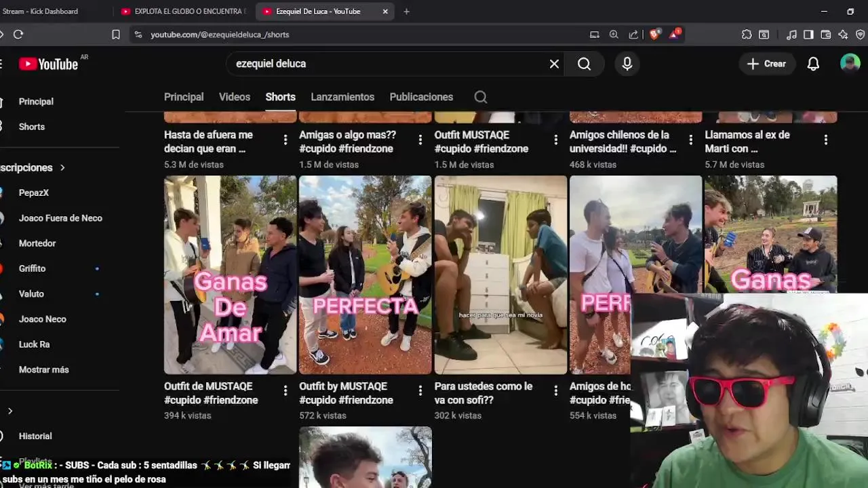This screenshot has height=488, width=868.
Task: Open Brave Shields lion icon
Action: [x=654, y=35]
